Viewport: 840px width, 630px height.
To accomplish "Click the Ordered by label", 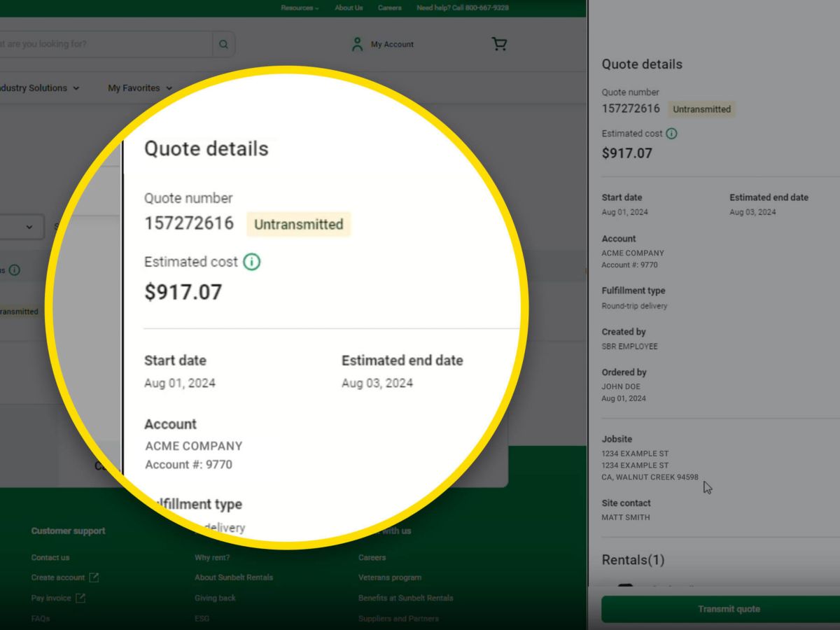I will pos(624,372).
